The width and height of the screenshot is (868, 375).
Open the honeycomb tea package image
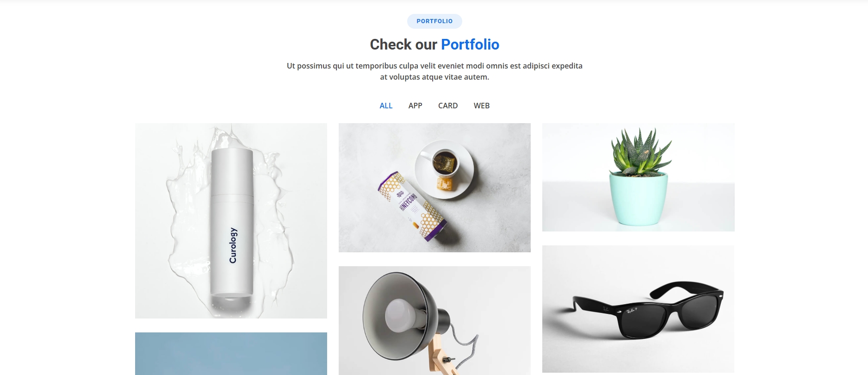[434, 187]
